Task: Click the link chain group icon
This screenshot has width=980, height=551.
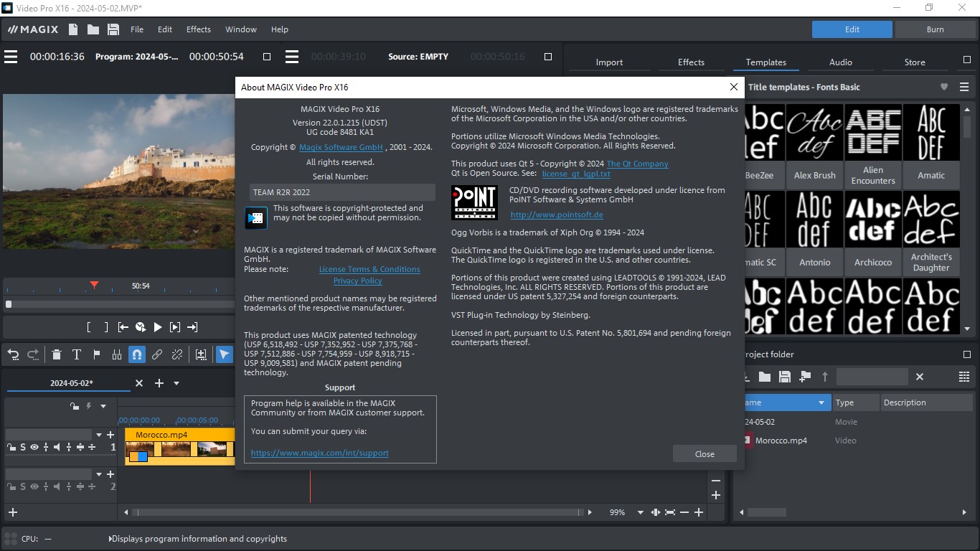Action: point(156,354)
